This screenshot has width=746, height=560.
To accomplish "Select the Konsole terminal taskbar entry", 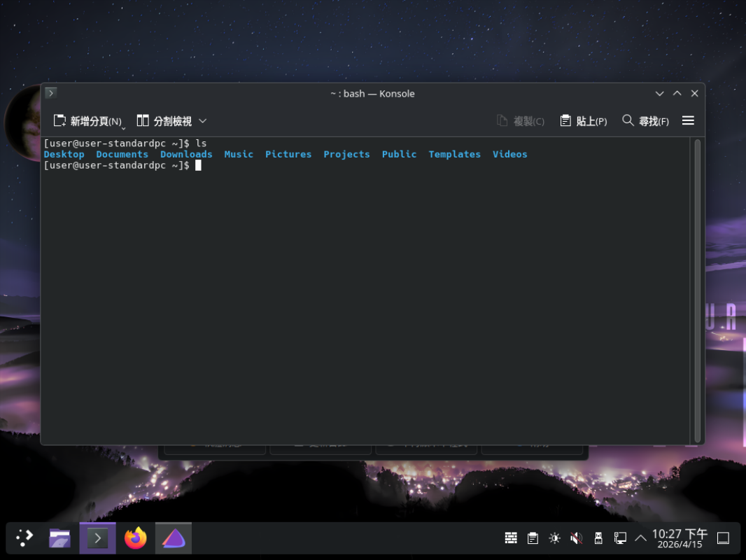I will pyautogui.click(x=97, y=538).
